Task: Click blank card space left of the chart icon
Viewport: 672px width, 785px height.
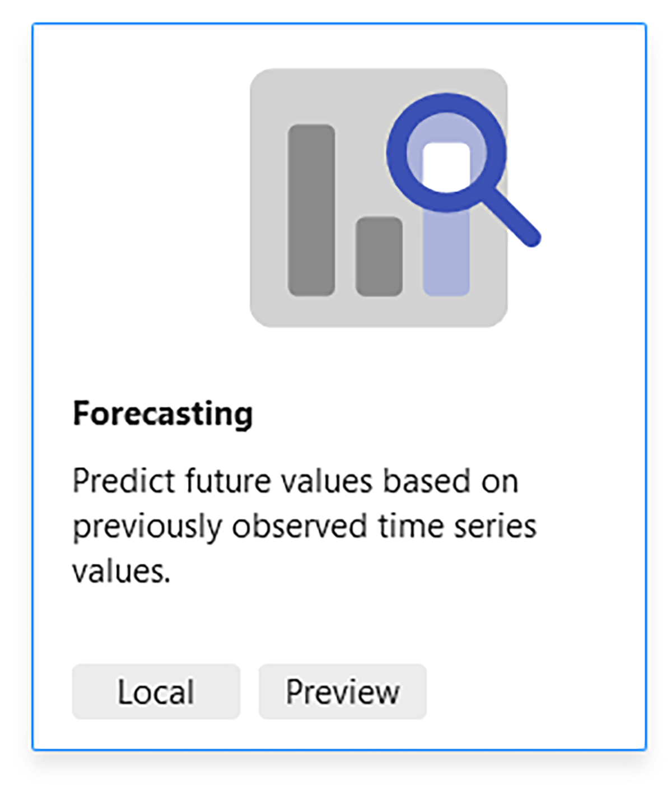Action: (x=140, y=197)
